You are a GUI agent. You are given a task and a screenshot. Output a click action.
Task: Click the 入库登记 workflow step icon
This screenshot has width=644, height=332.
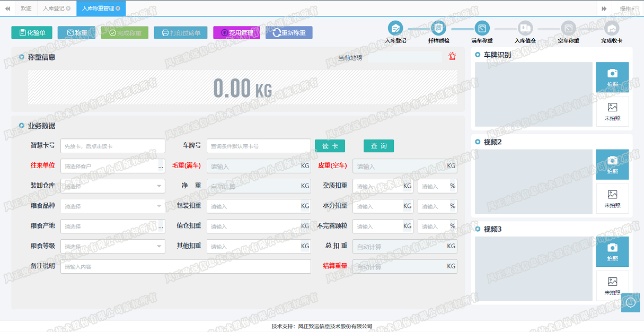point(395,29)
